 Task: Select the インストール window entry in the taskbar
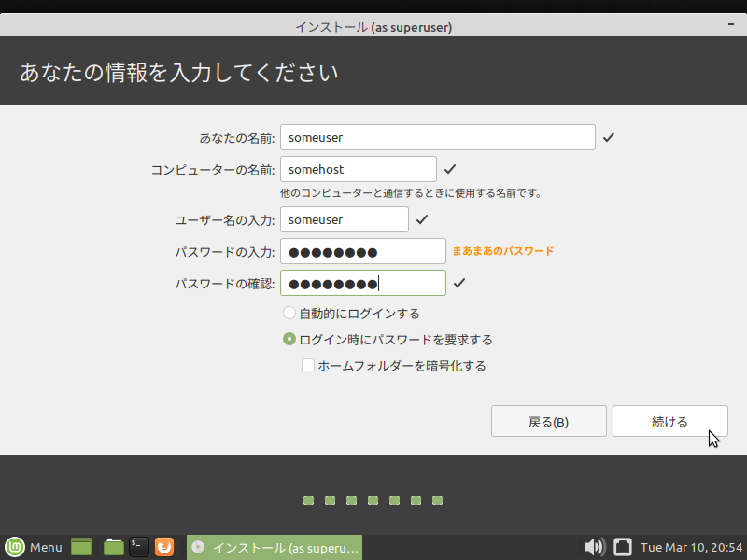[x=275, y=547]
